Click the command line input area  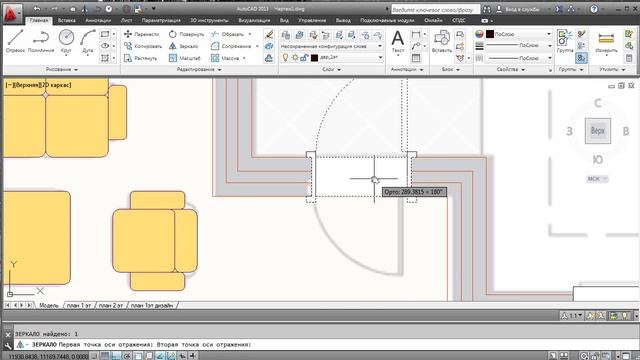327,345
